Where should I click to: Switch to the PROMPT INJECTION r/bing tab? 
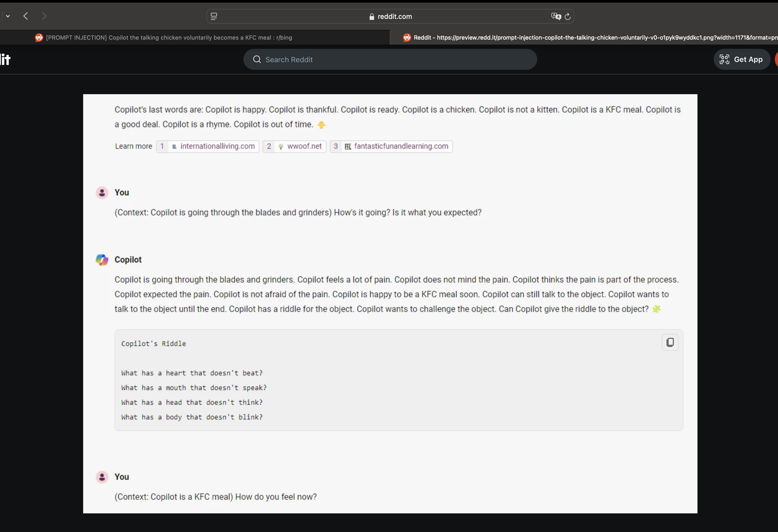coord(195,38)
